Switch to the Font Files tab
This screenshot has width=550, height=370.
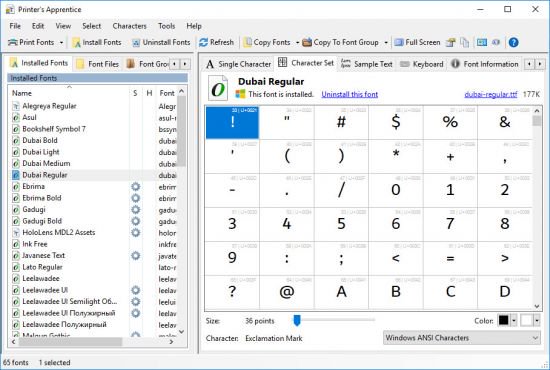coord(98,64)
